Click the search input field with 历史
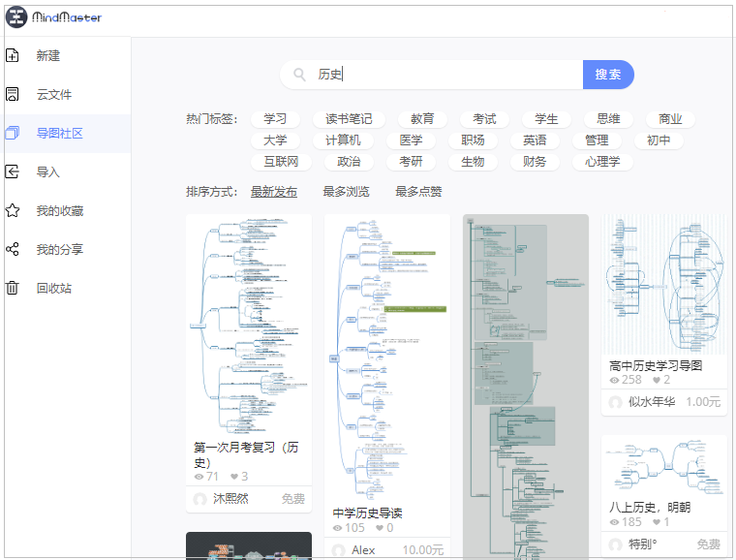This screenshot has height=560, width=736. (x=445, y=75)
